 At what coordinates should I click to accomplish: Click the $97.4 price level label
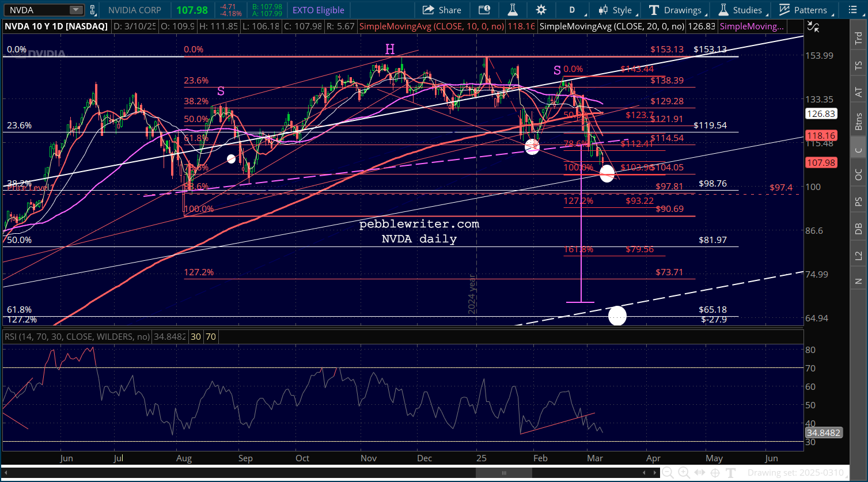[x=782, y=188]
